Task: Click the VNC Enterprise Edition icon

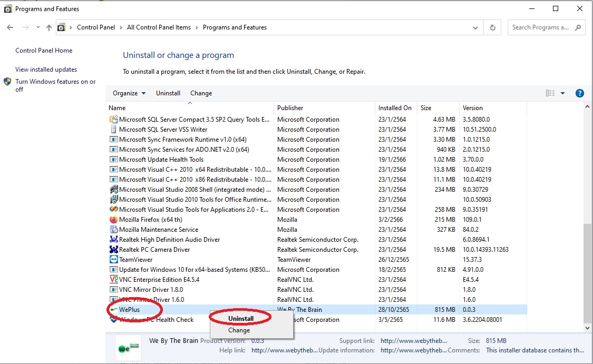Action: tap(113, 280)
